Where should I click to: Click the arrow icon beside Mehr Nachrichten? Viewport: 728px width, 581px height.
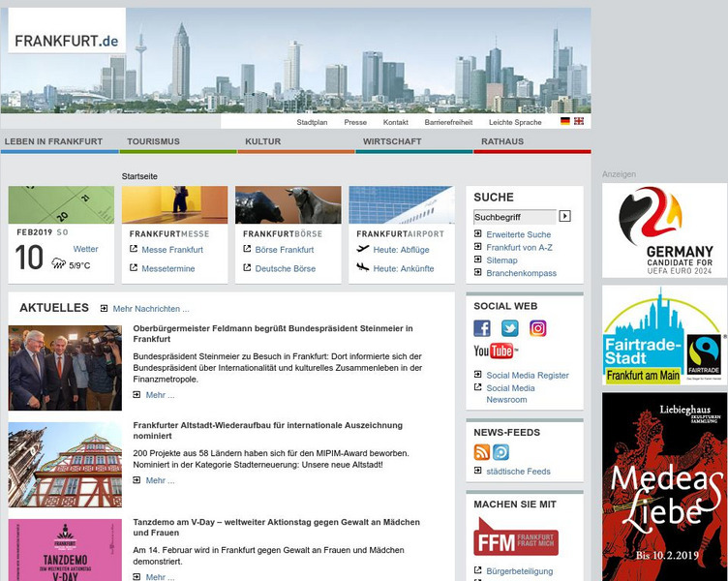[x=104, y=308]
